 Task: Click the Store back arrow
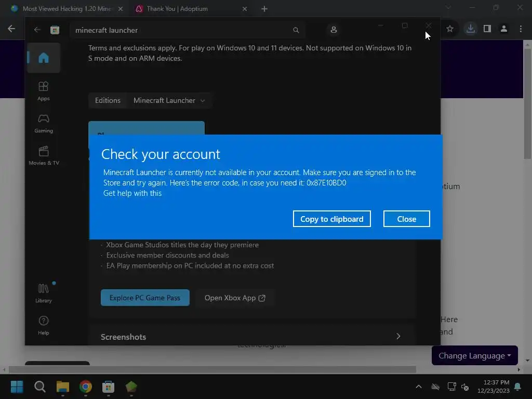(x=37, y=30)
